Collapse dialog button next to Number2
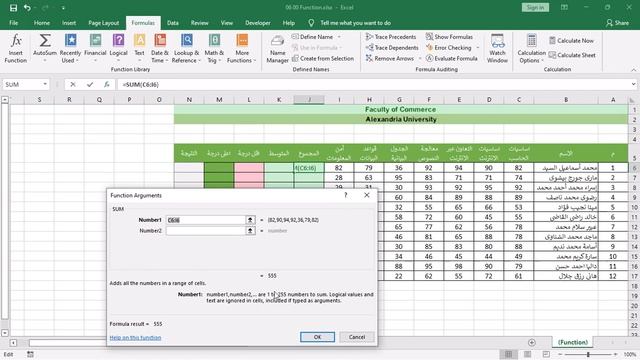Image resolution: width=640 pixels, height=360 pixels. pos(250,231)
